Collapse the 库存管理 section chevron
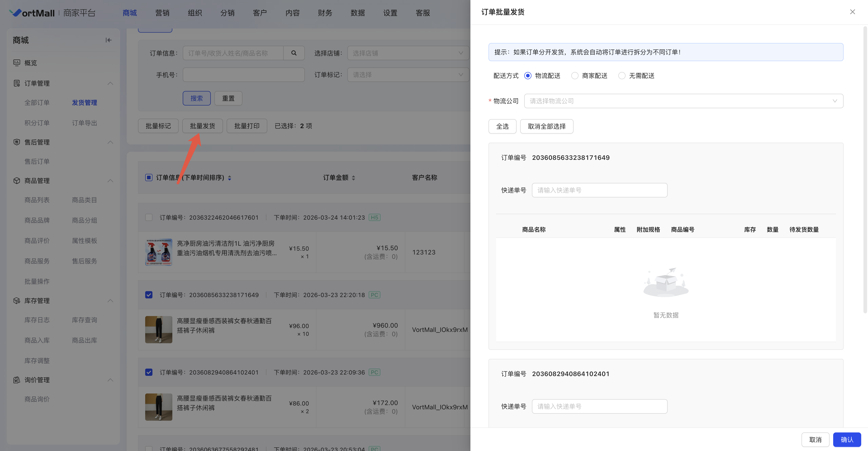Screen dimensions: 868x451 coord(110,301)
